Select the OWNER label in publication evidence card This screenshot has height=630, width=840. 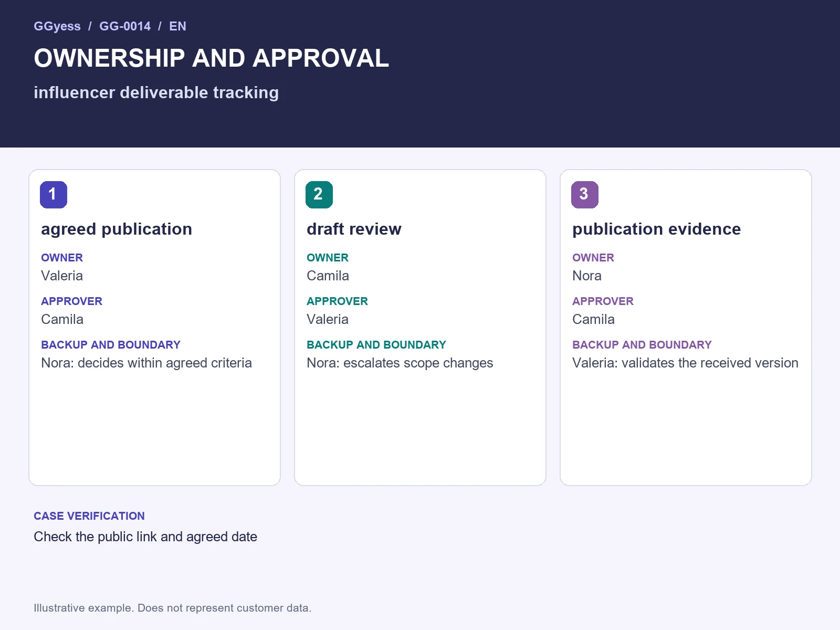tap(593, 258)
